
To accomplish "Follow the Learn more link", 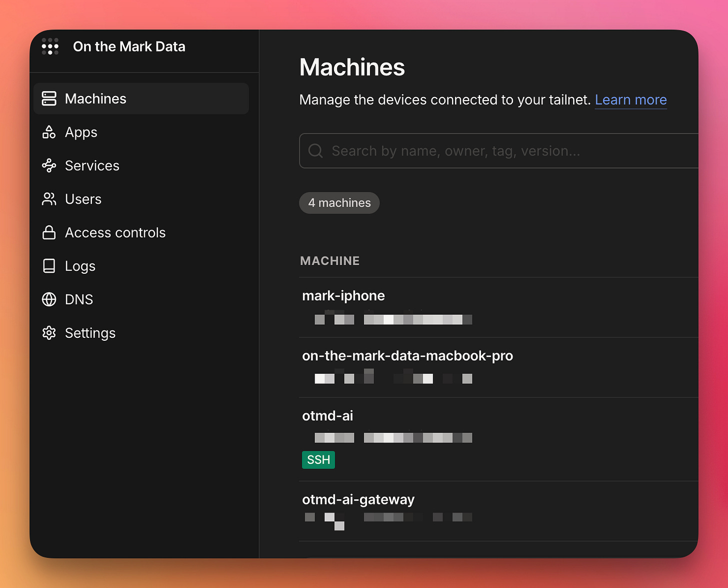I will pyautogui.click(x=630, y=100).
